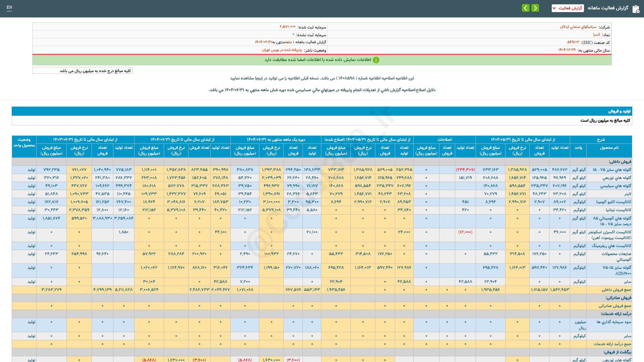Click the نام محصول column header
This screenshot has height=362, width=644.
coord(609,147)
